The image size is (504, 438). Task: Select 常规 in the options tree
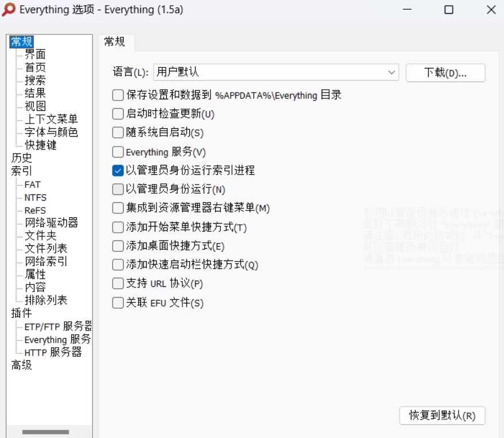point(21,42)
